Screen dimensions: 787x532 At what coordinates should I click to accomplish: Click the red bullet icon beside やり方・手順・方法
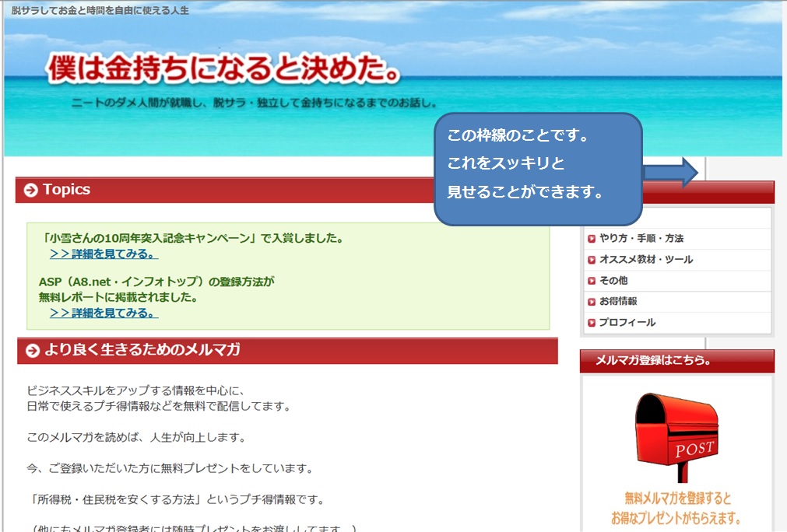coord(592,239)
